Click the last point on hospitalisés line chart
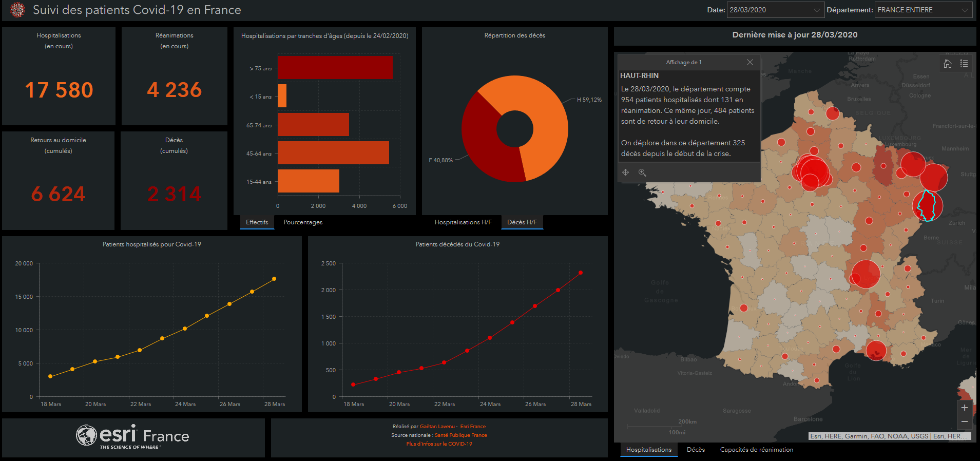 274,279
